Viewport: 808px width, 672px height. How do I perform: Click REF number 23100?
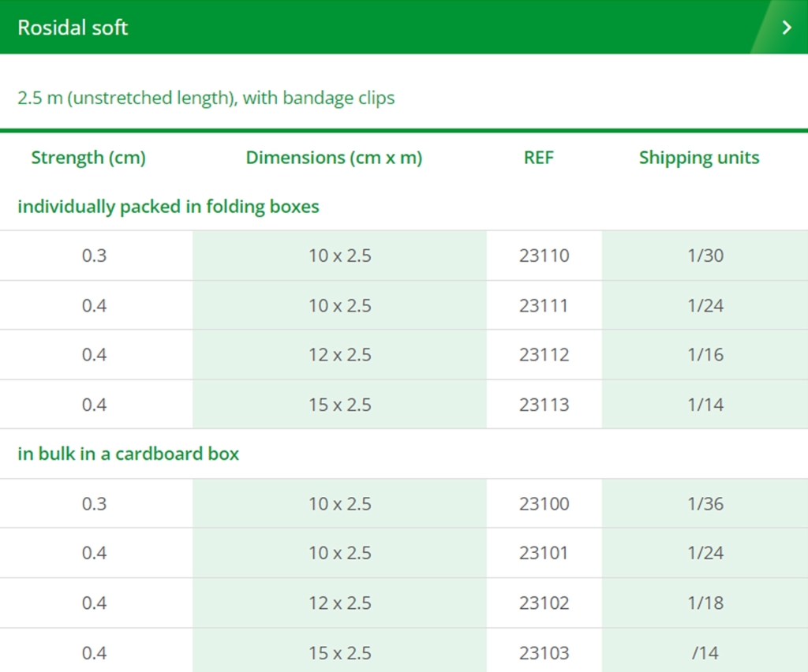pos(544,504)
